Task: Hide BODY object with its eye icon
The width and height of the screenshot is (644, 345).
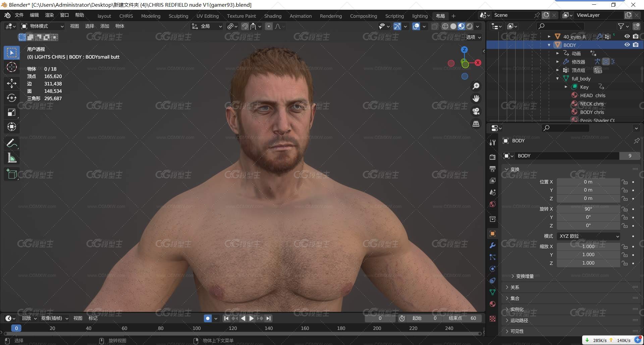Action: (627, 45)
